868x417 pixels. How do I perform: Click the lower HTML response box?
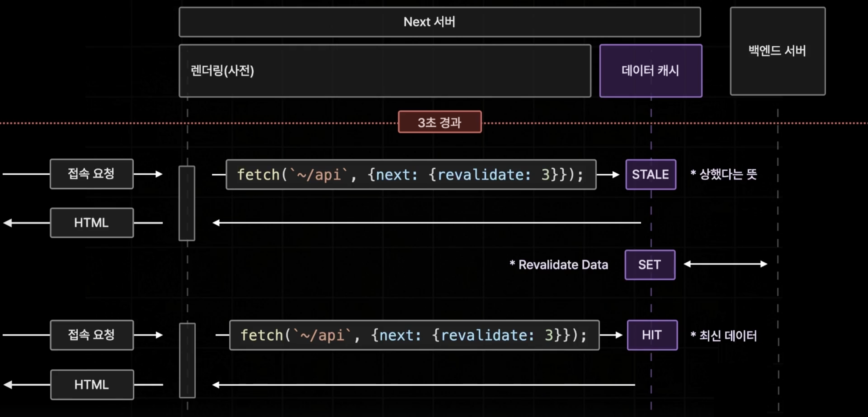pyautogui.click(x=92, y=385)
